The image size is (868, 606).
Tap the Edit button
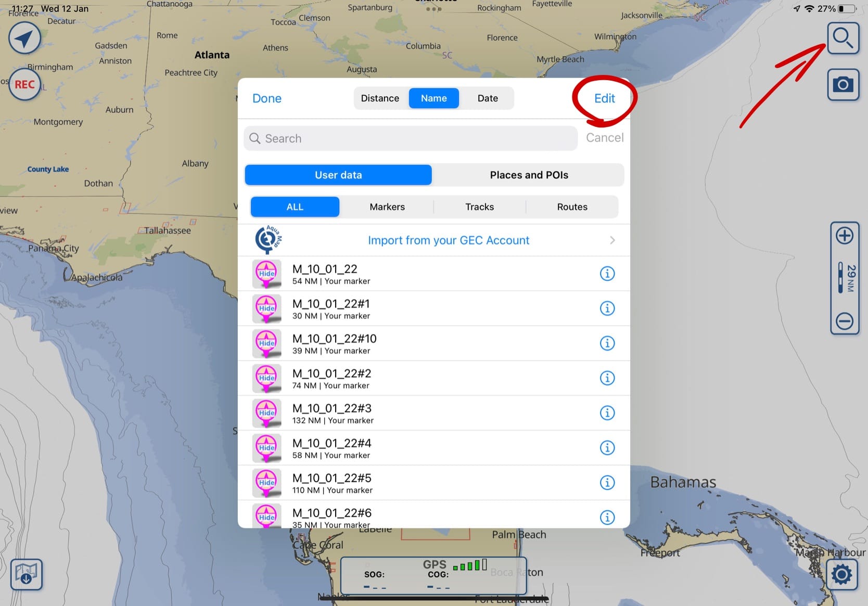point(604,98)
